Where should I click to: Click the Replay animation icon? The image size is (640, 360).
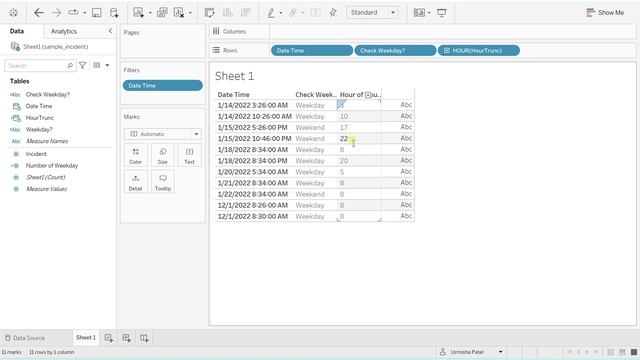[x=73, y=13]
